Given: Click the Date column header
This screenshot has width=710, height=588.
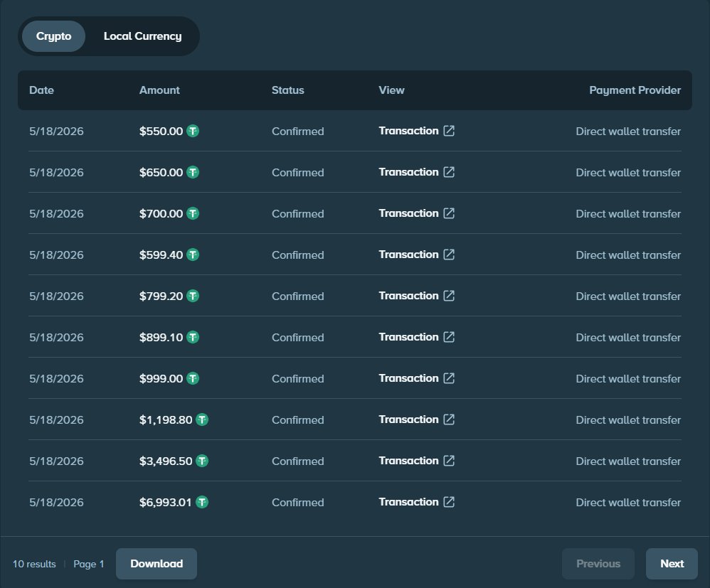Looking at the screenshot, I should point(42,90).
